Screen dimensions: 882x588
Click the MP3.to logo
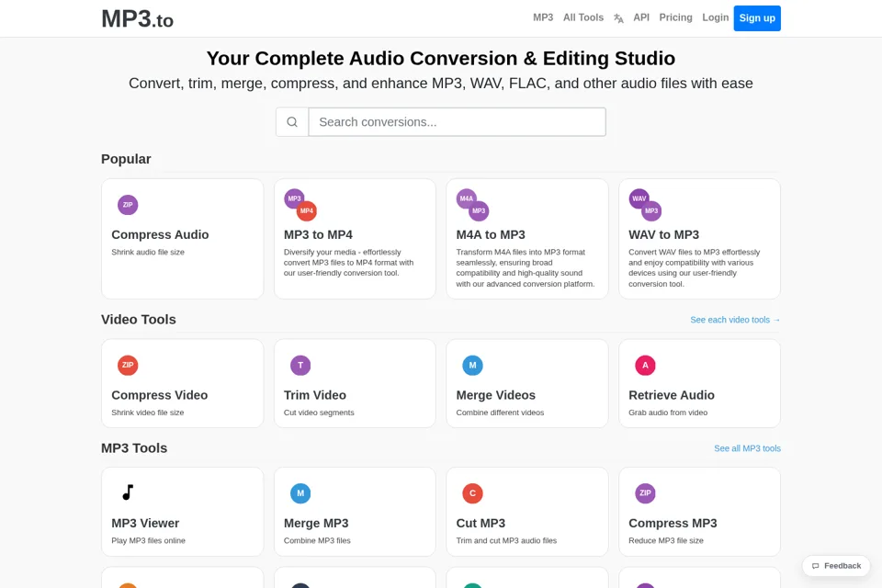[x=137, y=19]
